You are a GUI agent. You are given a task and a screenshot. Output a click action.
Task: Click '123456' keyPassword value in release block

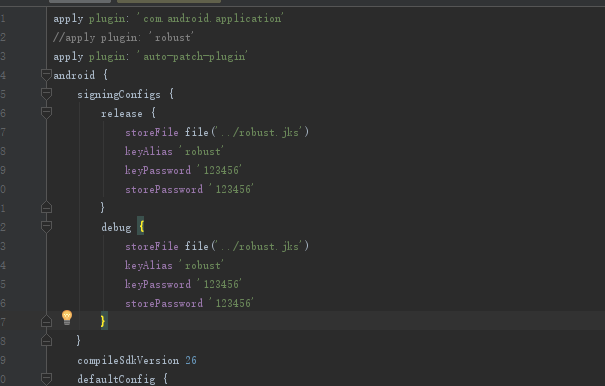coord(220,170)
